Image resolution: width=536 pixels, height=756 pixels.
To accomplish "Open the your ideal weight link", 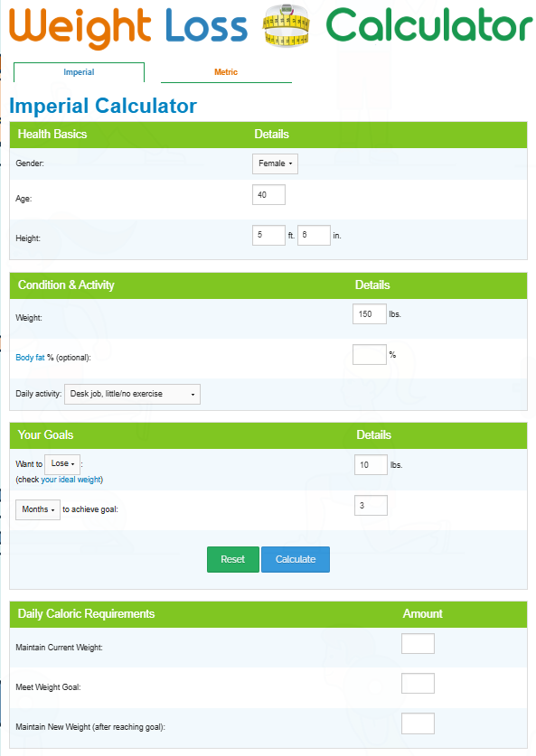I will coord(71,480).
